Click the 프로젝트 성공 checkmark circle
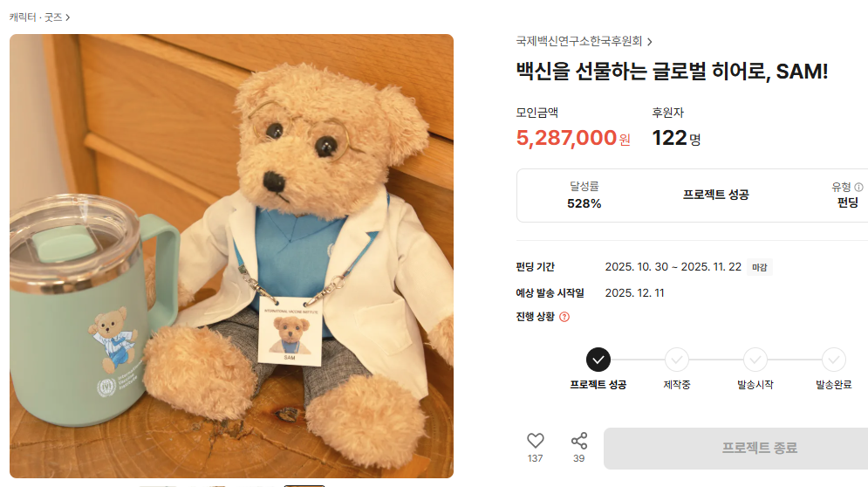This screenshot has width=868, height=487. (x=598, y=360)
